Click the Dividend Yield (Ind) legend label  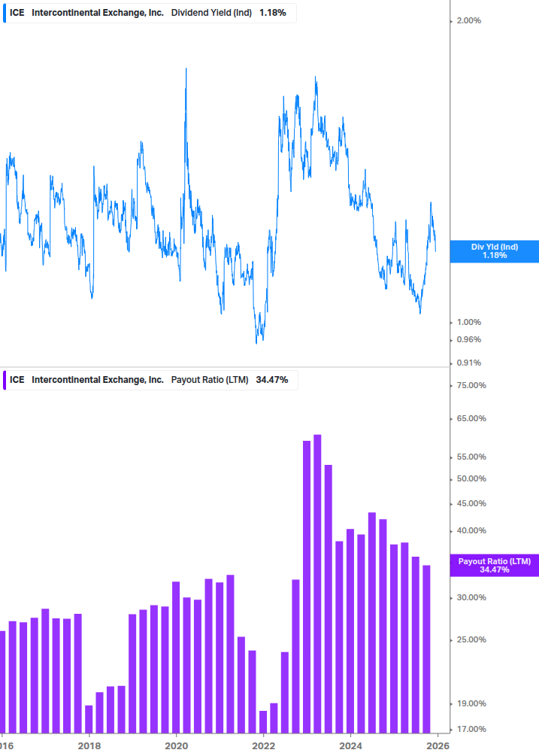click(211, 13)
